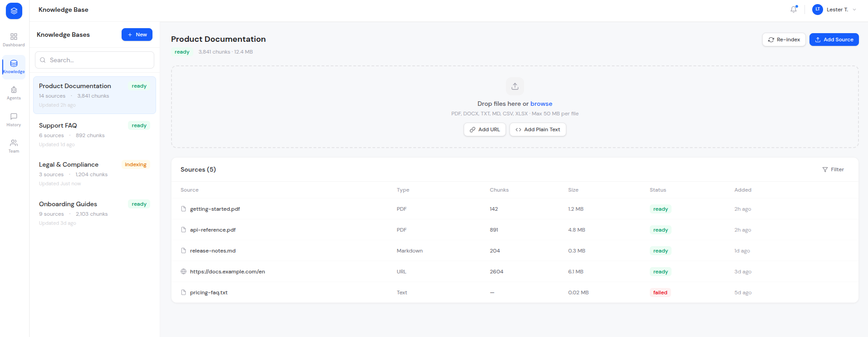Viewport: 868px width, 337px height.
Task: Open the getting-started.pdf source name
Action: 215,209
